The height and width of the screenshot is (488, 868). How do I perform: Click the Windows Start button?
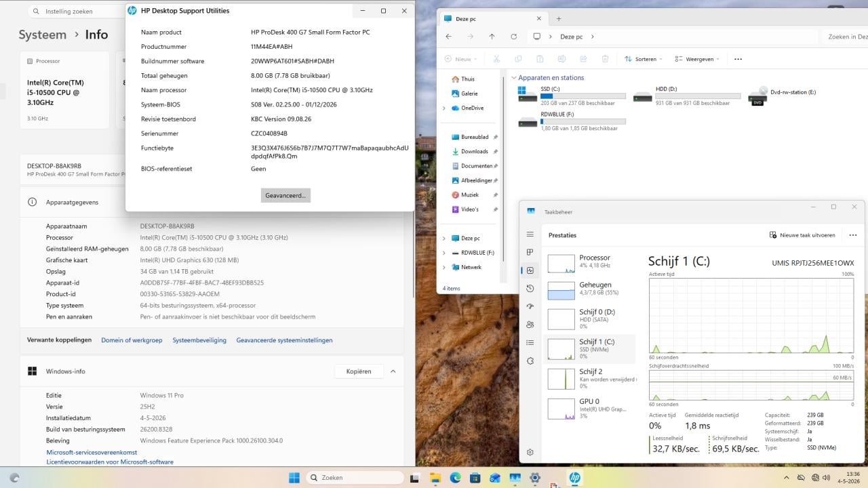point(294,478)
